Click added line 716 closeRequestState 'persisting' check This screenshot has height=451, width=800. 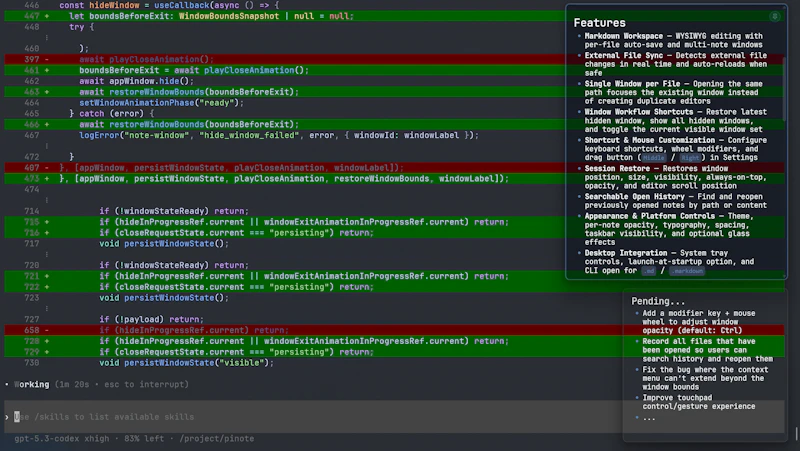pos(236,233)
